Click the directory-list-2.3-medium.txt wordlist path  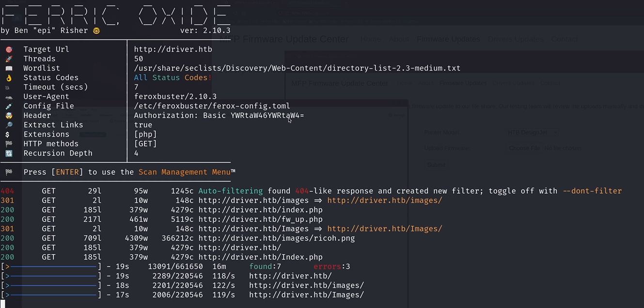pyautogui.click(x=297, y=68)
